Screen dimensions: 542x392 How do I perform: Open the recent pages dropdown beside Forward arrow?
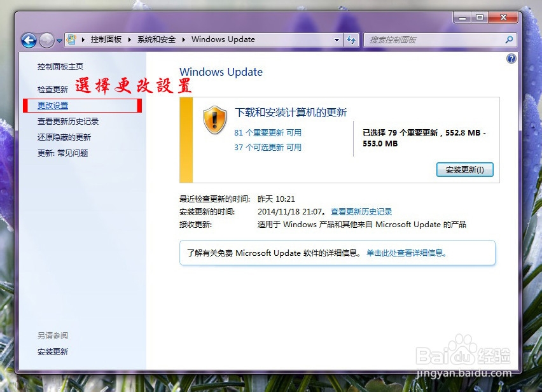point(59,41)
